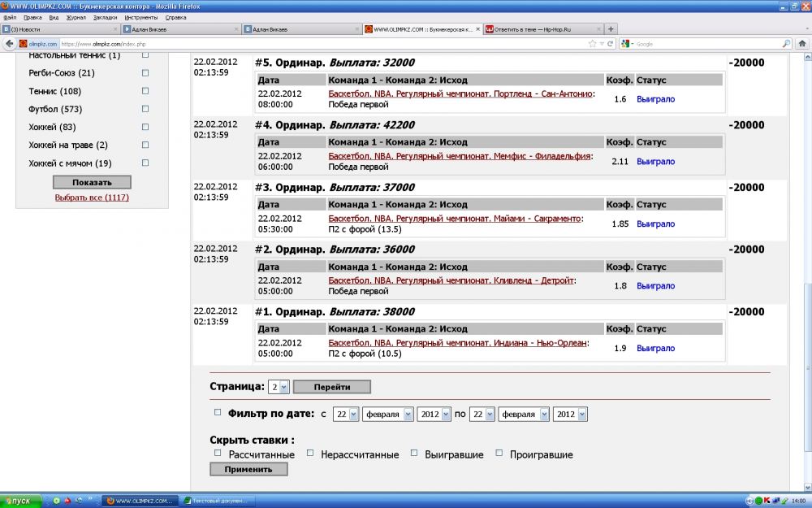Click the page vertical scrollbar thumb
Image resolution: width=812 pixels, height=508 pixels.
tap(807, 368)
